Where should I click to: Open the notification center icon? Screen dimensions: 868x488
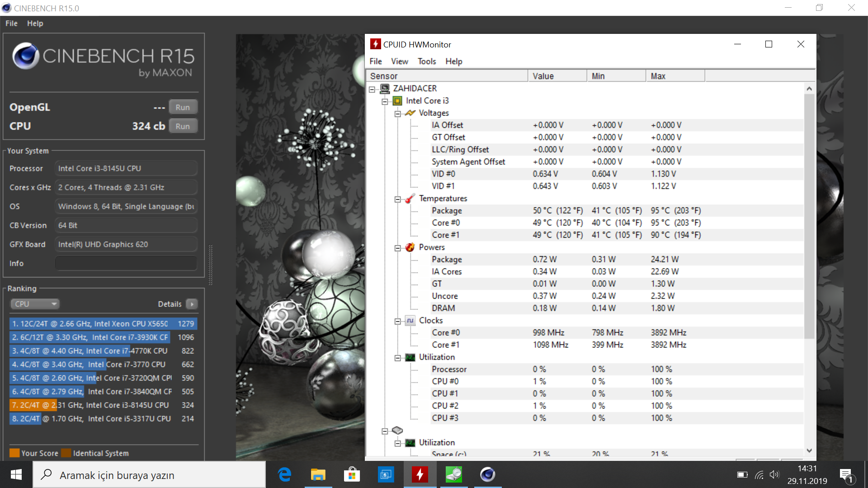(846, 475)
